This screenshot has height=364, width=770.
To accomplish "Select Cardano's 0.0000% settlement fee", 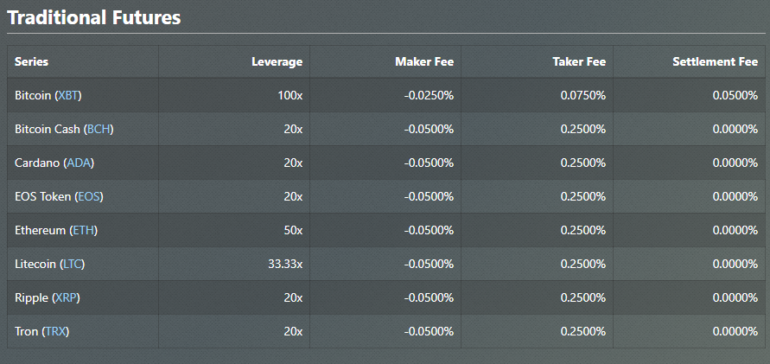I will click(x=735, y=163).
